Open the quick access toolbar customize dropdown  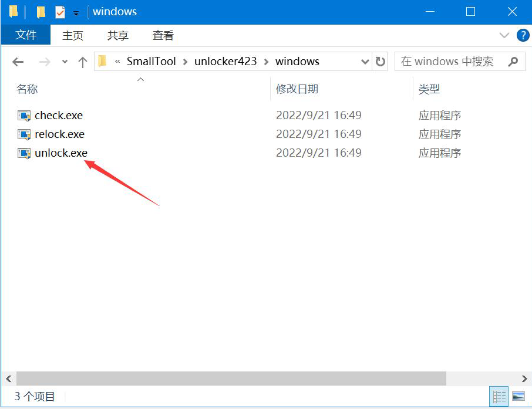point(76,13)
